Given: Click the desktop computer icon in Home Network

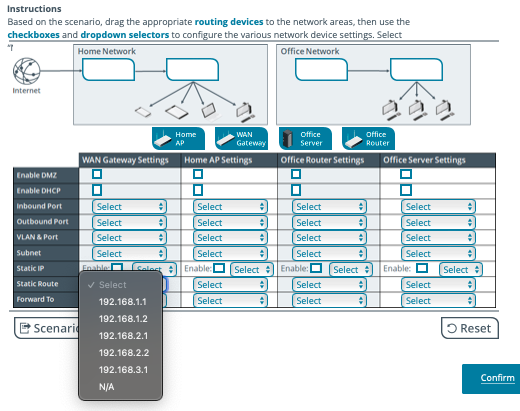Looking at the screenshot, I should coord(245,112).
